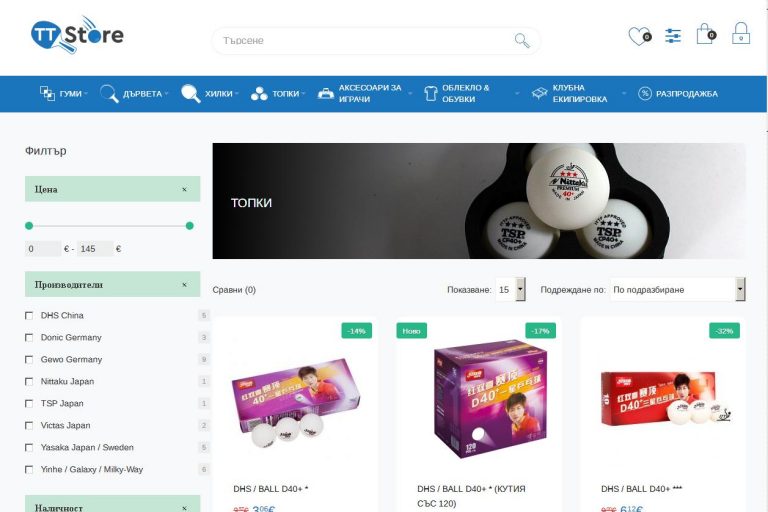This screenshot has width=768, height=512.
Task: Click the Сравни (0) link
Action: point(234,290)
